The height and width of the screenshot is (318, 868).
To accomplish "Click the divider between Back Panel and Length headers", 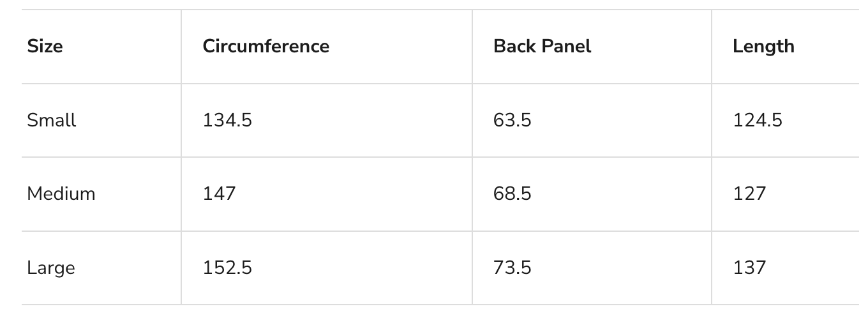I will click(712, 47).
